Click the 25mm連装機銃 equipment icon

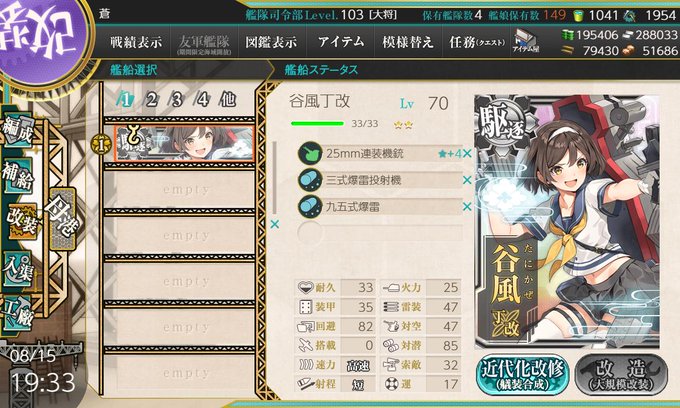coord(310,153)
